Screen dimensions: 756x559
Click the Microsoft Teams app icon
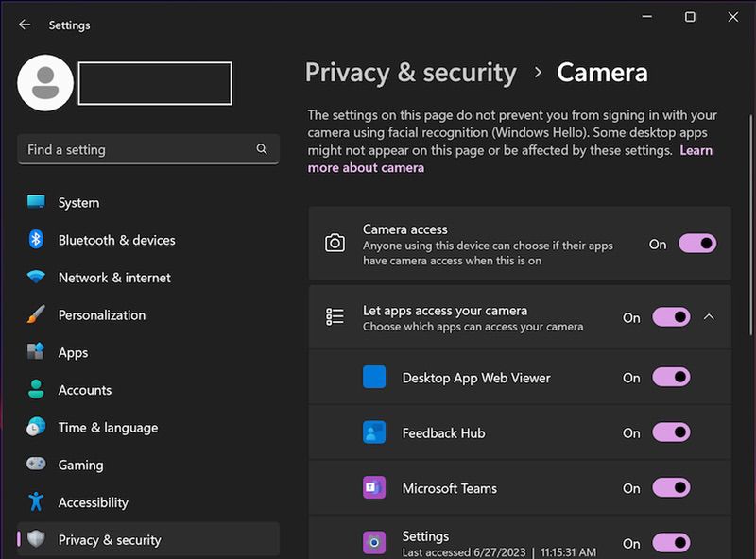click(x=374, y=487)
